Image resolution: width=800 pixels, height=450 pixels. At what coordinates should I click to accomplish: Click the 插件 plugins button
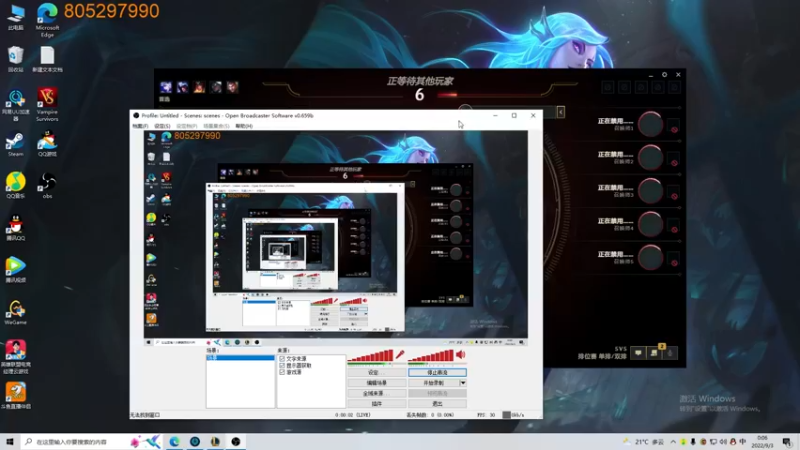point(377,404)
